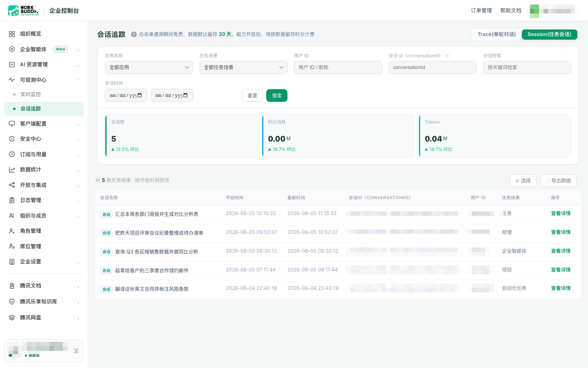Toggle the 选择 selection mode button

(x=523, y=180)
